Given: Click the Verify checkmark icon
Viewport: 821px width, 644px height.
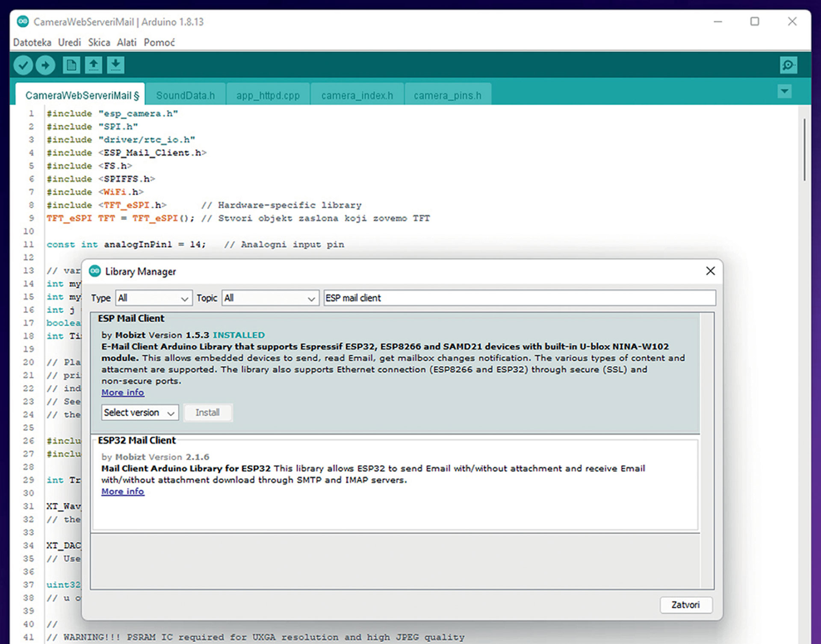Looking at the screenshot, I should (23, 65).
